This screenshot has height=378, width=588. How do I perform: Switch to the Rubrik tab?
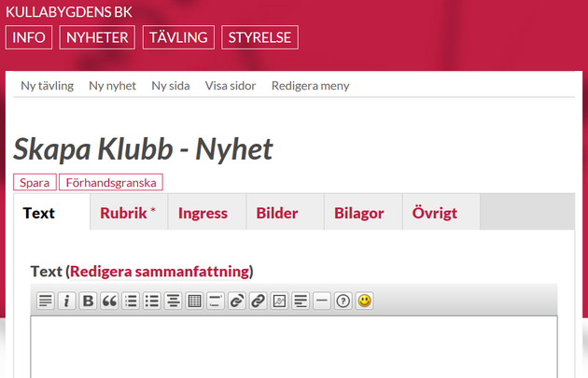tap(128, 213)
